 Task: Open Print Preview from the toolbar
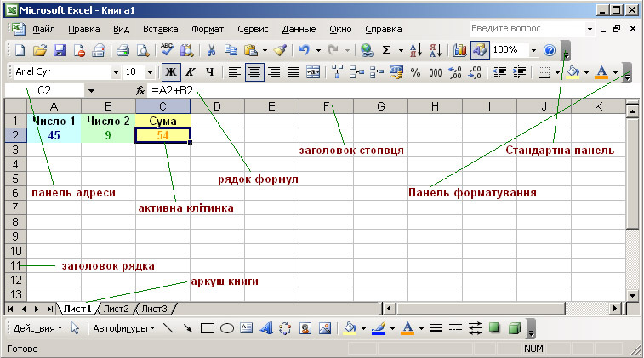tap(142, 50)
